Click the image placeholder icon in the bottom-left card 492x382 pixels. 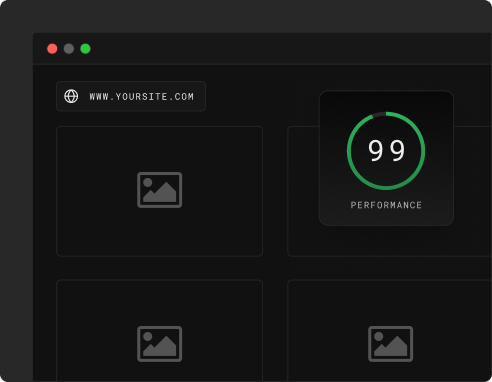click(x=160, y=344)
